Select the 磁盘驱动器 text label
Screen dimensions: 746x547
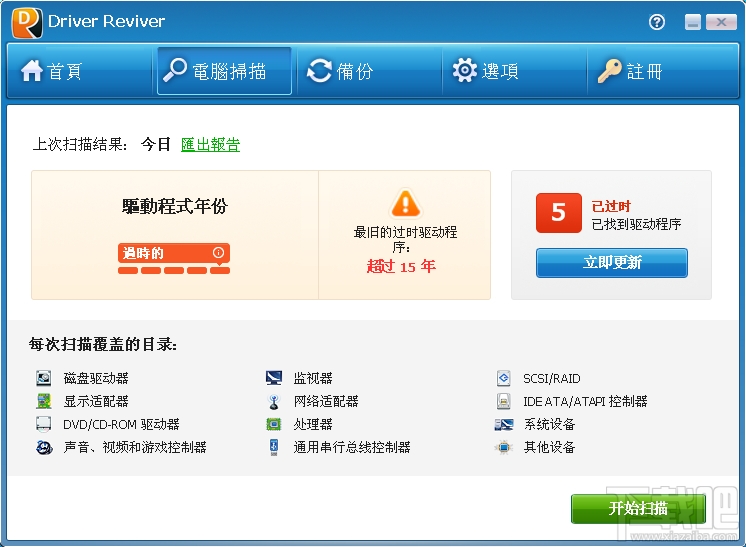point(96,379)
